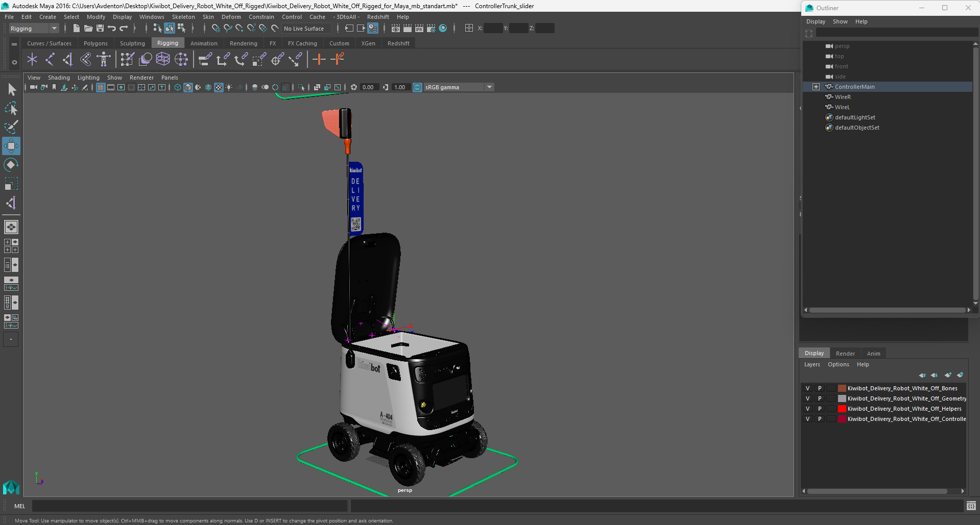The image size is (980, 525).
Task: Toggle visibility V of Helpers layer
Action: [807, 409]
